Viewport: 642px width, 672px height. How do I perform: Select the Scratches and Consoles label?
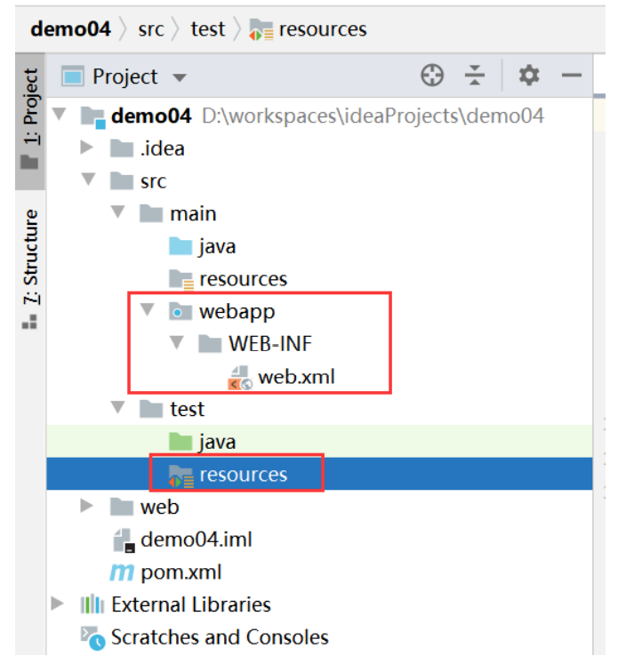220,637
